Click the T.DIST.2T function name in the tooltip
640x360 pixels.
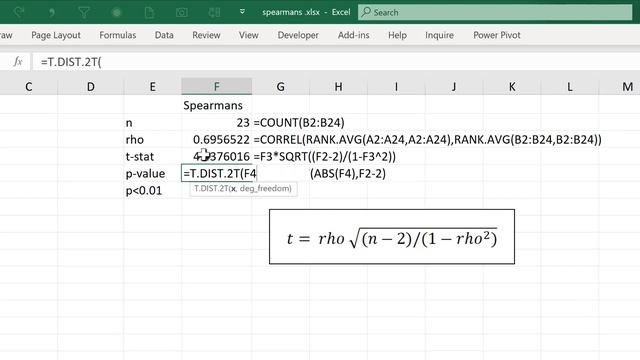pos(211,189)
